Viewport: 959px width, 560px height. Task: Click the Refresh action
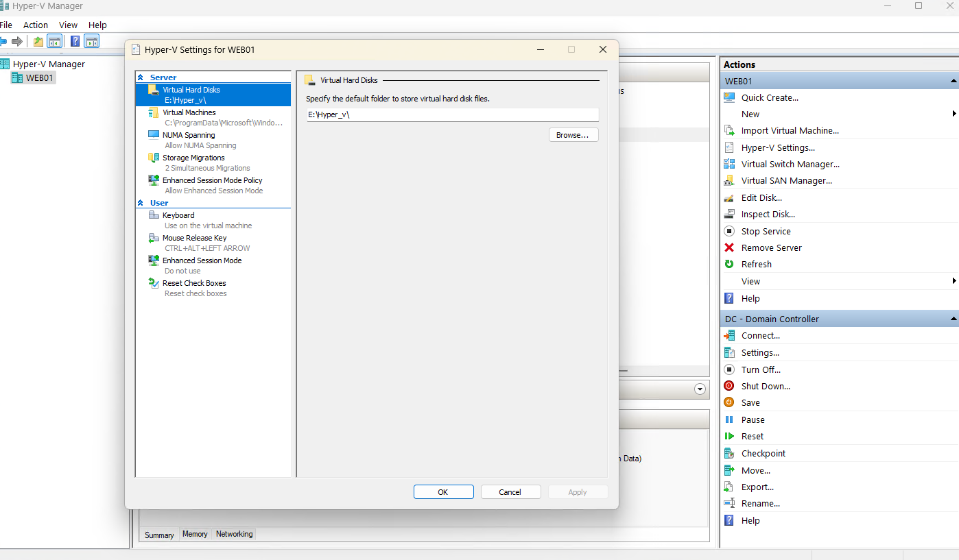756,265
